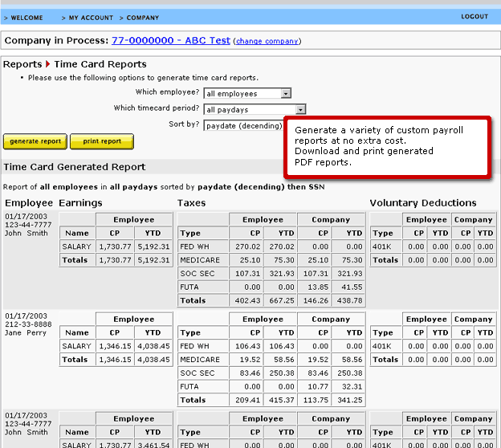Screen dimensions: 501x448
Task: Click the 438.78 company YTD total cell
Action: (348, 300)
